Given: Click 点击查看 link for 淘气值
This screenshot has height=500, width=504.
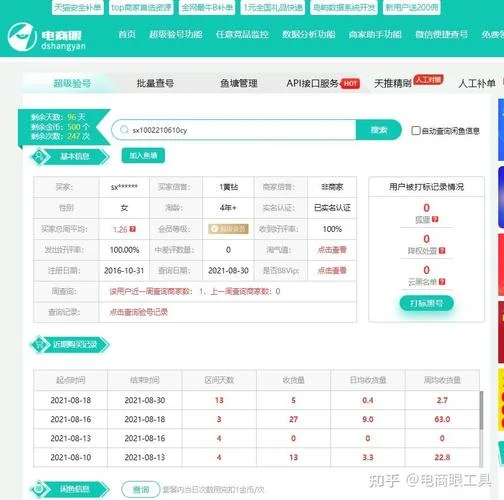Looking at the screenshot, I should (332, 250).
